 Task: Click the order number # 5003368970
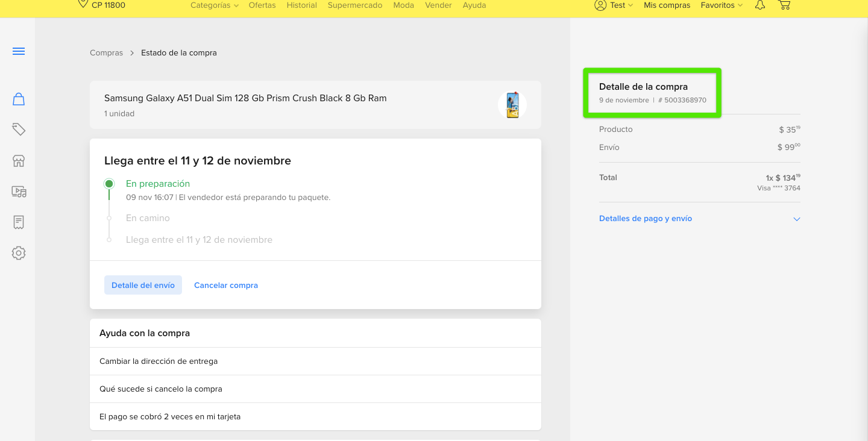(682, 100)
